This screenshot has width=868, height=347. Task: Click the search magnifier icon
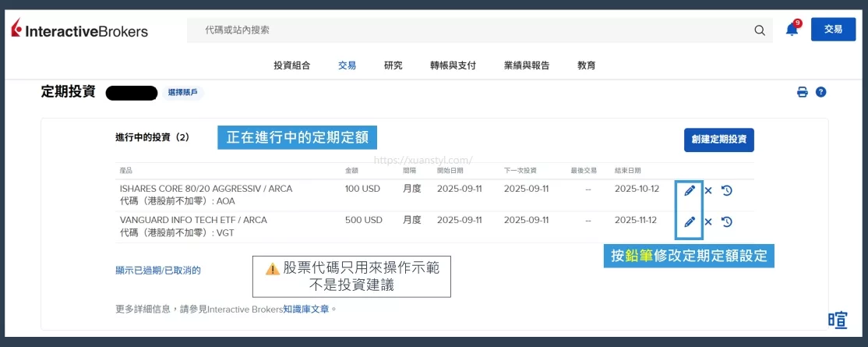click(x=760, y=30)
